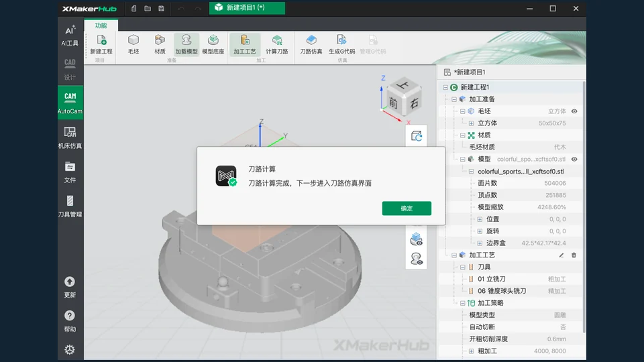Click the redo arrow in title bar
This screenshot has width=644, height=362.
click(x=198, y=8)
